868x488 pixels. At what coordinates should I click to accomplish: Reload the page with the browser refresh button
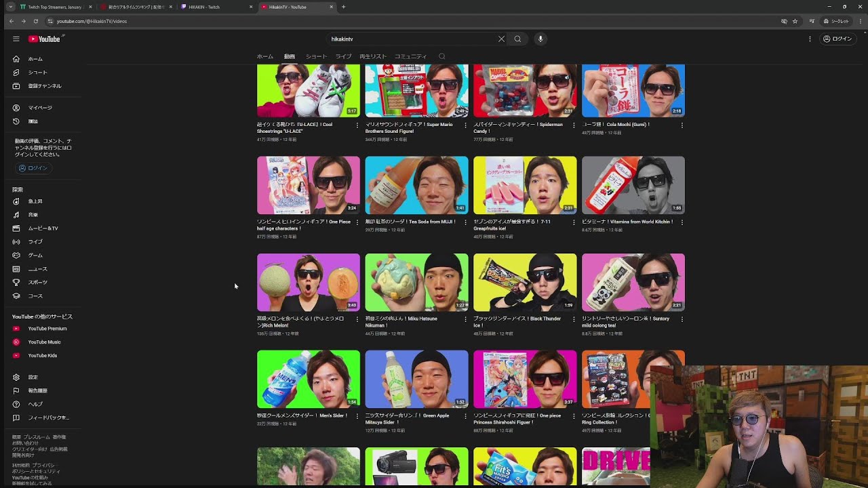coord(36,21)
